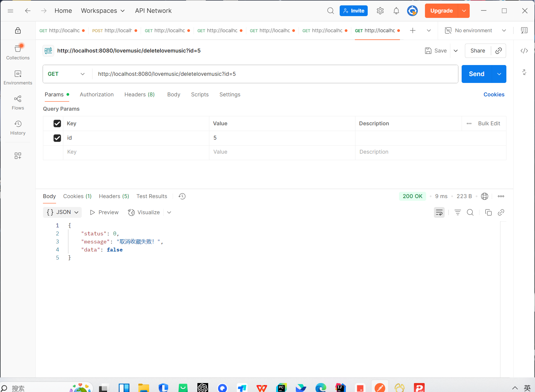Click the related requests icon below code icon
The width and height of the screenshot is (535, 392).
[524, 72]
